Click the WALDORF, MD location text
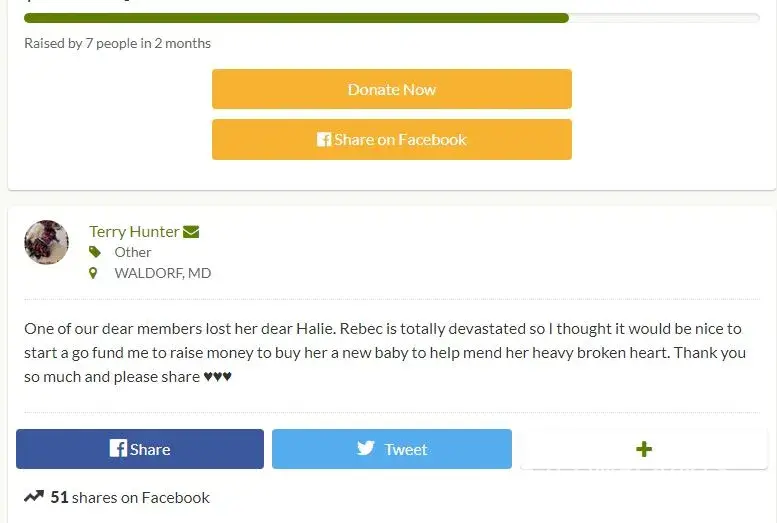This screenshot has height=523, width=777. tap(163, 273)
